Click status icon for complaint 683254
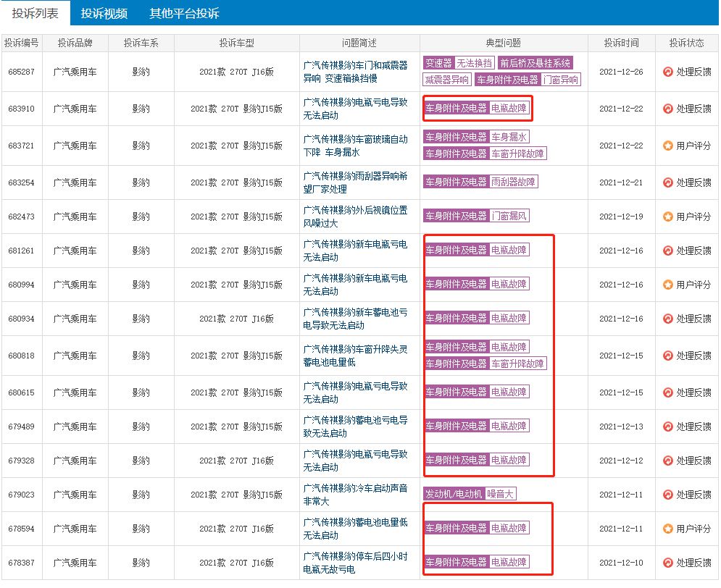Viewport: 721px width, 588px height. [x=667, y=182]
